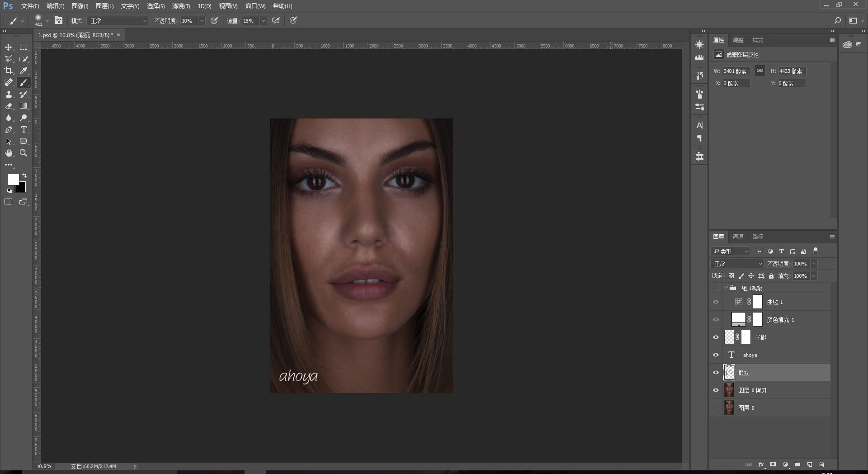Click the foreground color swatch
Viewport: 868px width, 474px height.
pos(13,180)
